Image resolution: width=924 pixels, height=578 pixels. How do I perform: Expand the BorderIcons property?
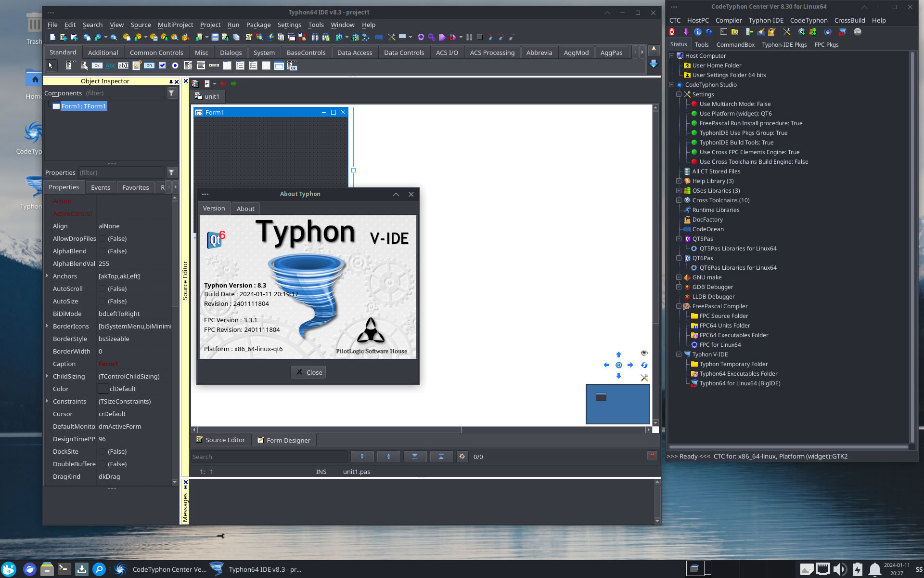pyautogui.click(x=47, y=326)
